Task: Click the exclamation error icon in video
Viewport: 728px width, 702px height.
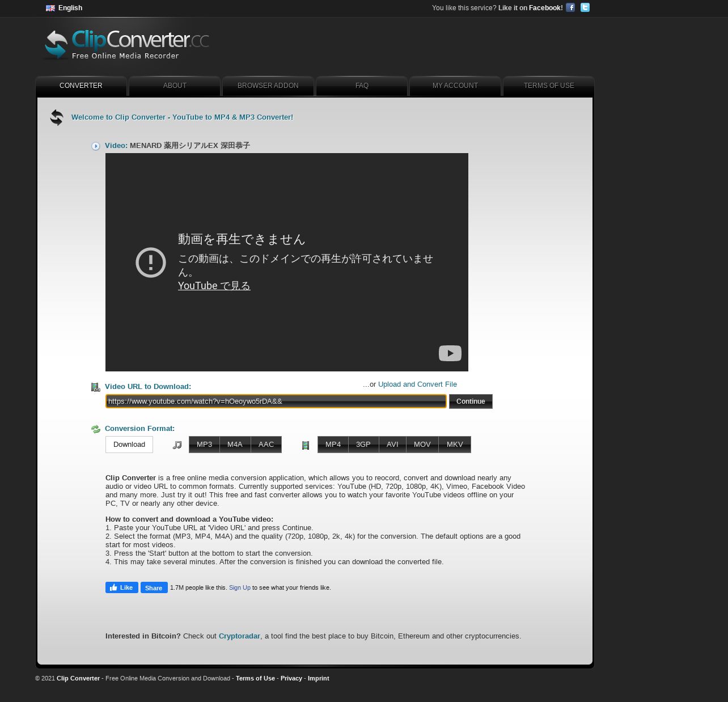Action: tap(151, 263)
